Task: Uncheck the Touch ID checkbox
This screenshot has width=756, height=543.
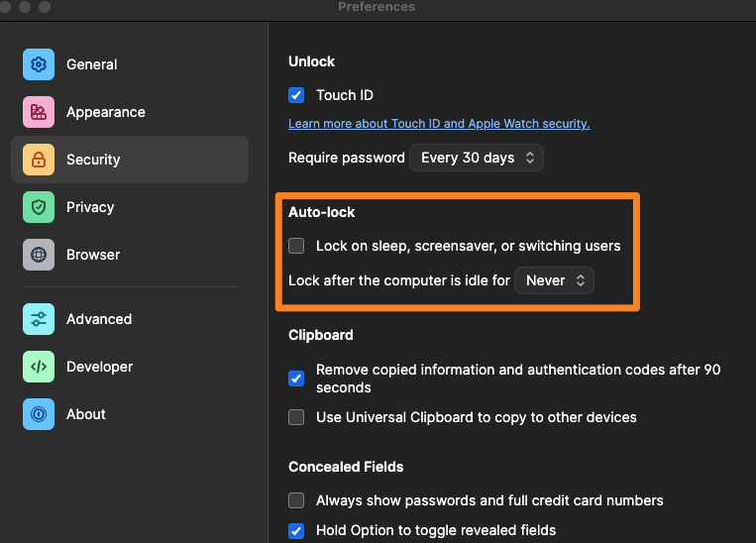Action: (x=296, y=95)
